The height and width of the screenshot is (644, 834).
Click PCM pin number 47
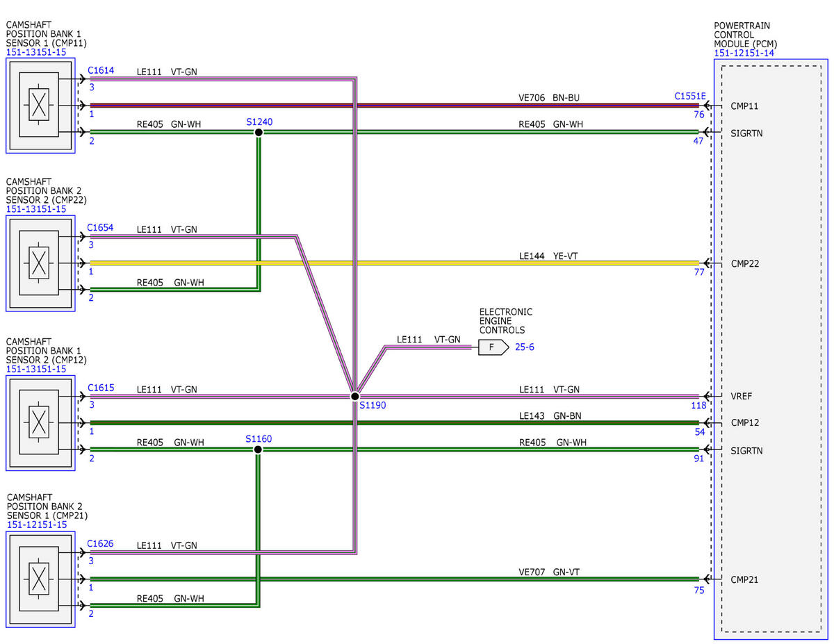(698, 141)
